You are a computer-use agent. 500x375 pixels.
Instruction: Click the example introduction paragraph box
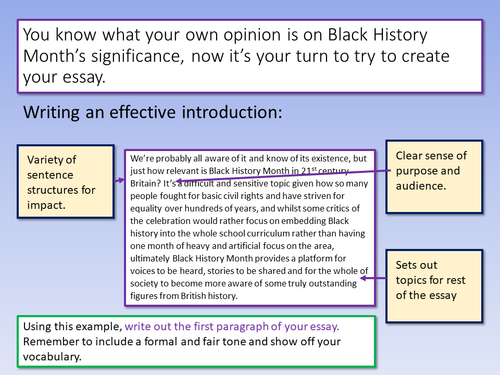click(x=250, y=227)
